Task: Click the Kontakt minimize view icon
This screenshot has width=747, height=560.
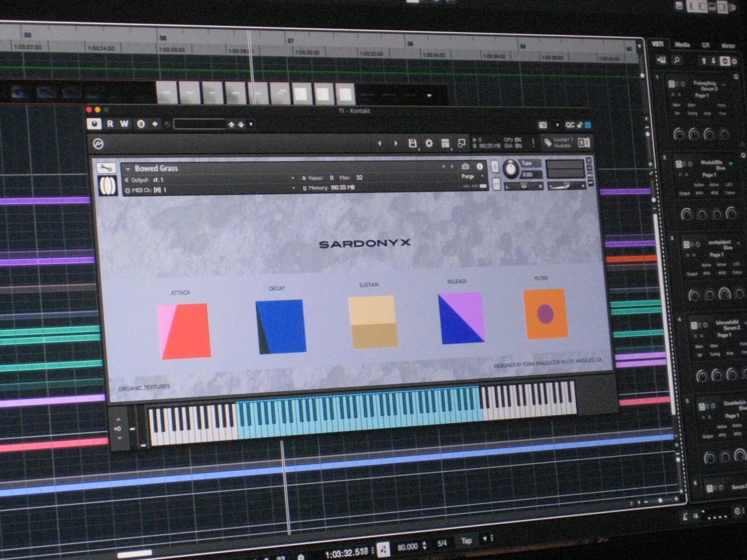Action: pyautogui.click(x=461, y=143)
